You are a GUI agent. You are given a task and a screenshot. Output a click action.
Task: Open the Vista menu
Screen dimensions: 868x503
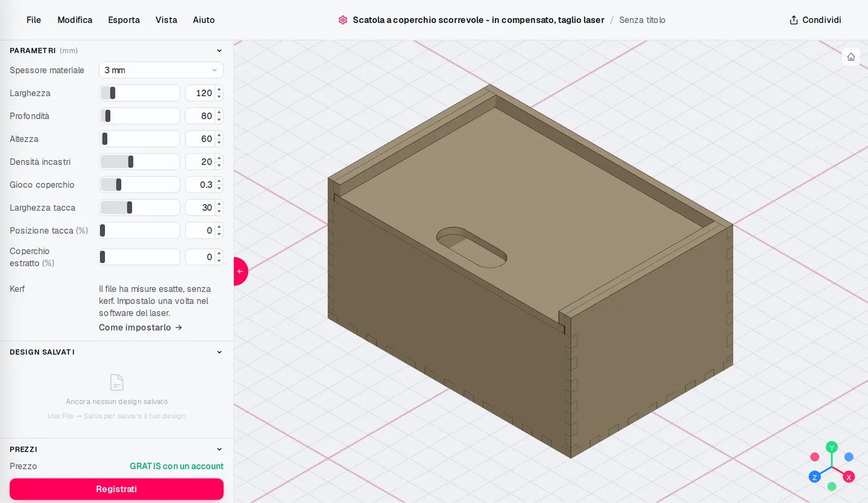(166, 20)
